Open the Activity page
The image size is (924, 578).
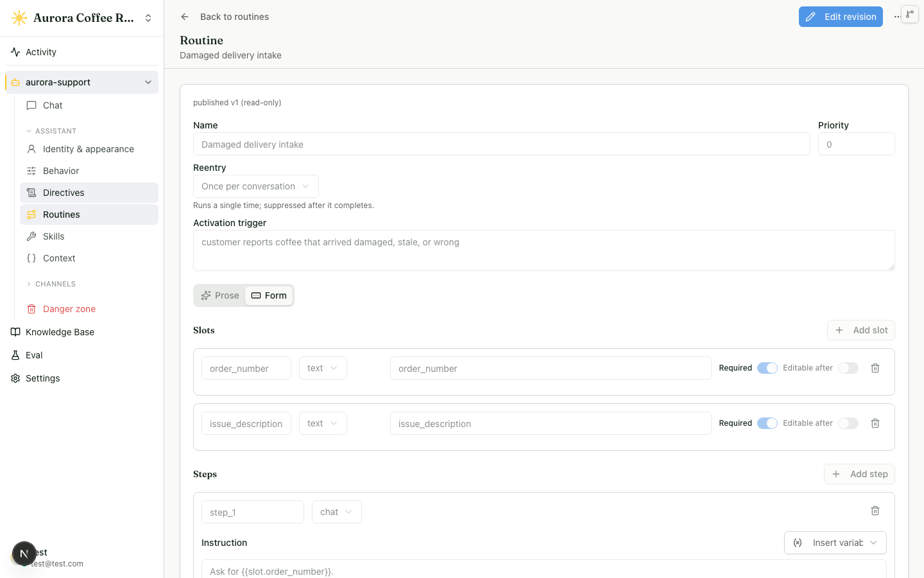pos(82,52)
